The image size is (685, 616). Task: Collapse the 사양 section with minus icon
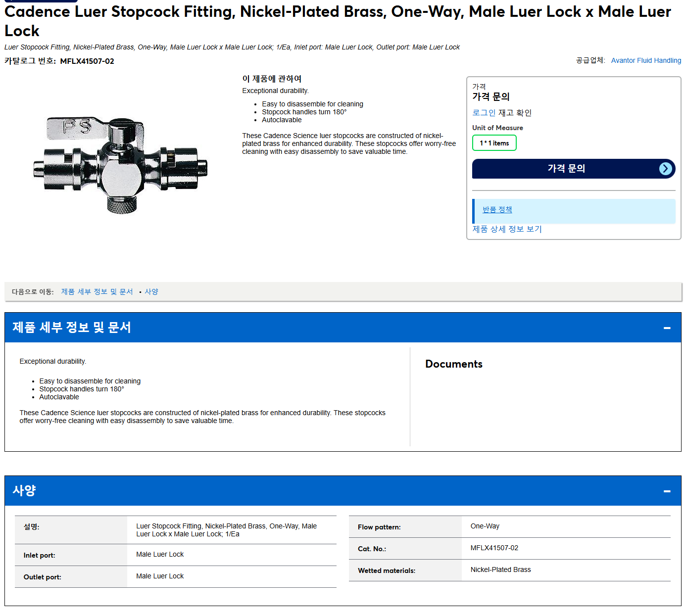click(x=667, y=491)
